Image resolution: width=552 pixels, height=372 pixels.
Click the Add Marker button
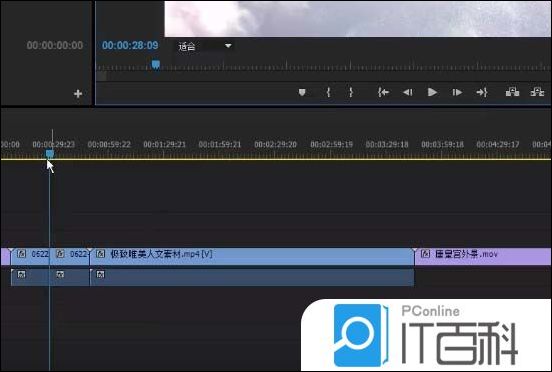pyautogui.click(x=302, y=93)
